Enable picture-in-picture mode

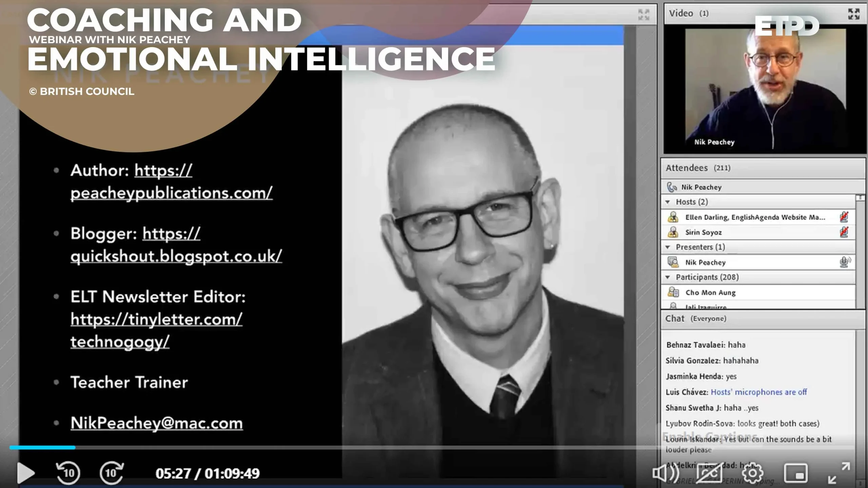click(x=795, y=473)
